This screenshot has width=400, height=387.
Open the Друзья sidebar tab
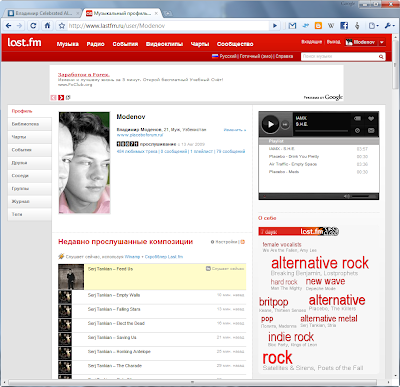coord(30,163)
